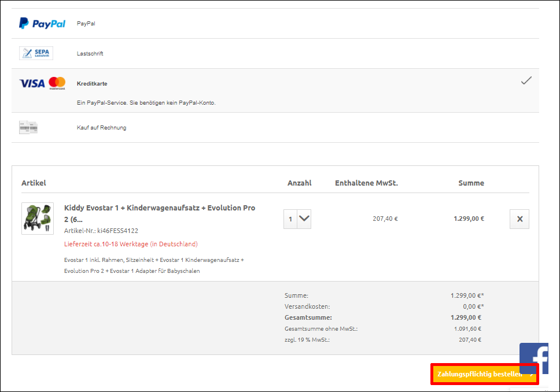The image size is (560, 392).
Task: Click the Enthaltene MwSt. column header
Action: tap(366, 183)
